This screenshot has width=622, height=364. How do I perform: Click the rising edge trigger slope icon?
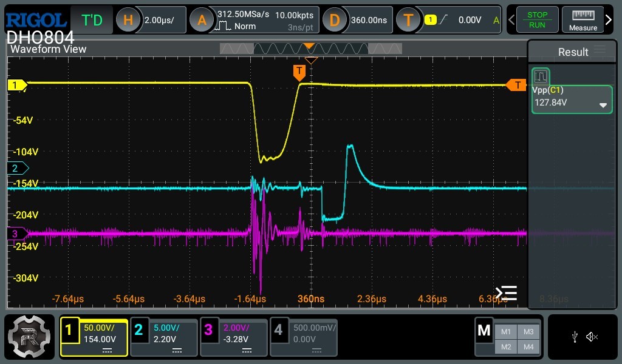coord(443,19)
